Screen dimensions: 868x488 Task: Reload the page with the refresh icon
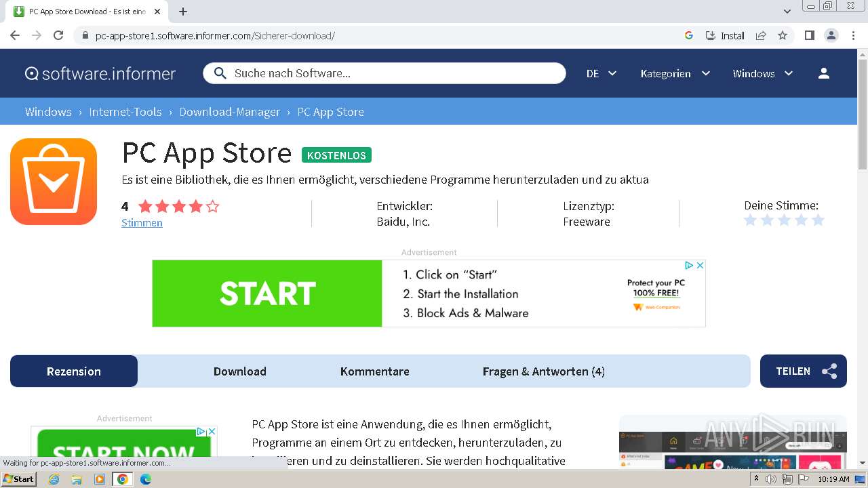[58, 35]
